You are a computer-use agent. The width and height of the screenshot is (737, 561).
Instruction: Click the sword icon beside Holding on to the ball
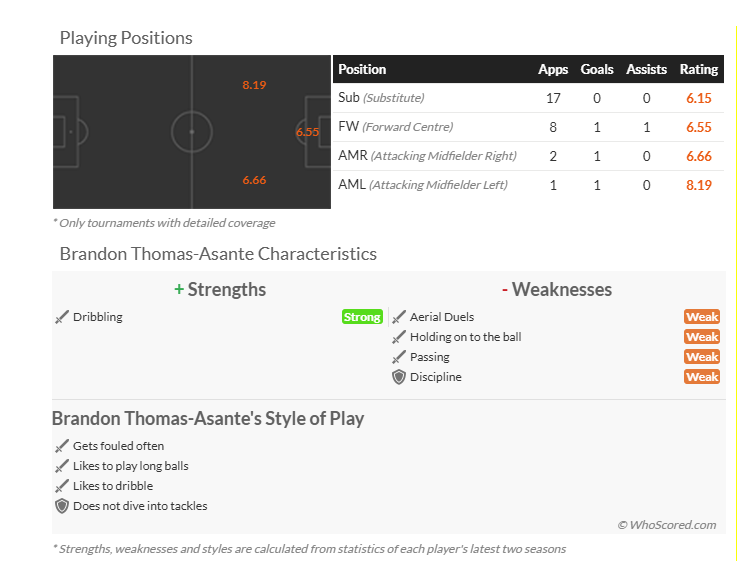(399, 337)
